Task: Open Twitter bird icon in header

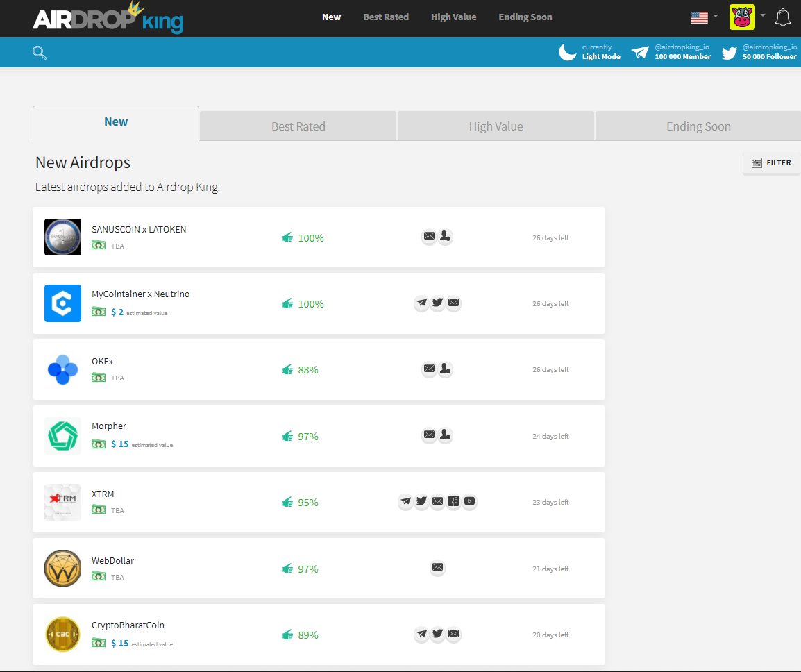Action: pyautogui.click(x=729, y=53)
